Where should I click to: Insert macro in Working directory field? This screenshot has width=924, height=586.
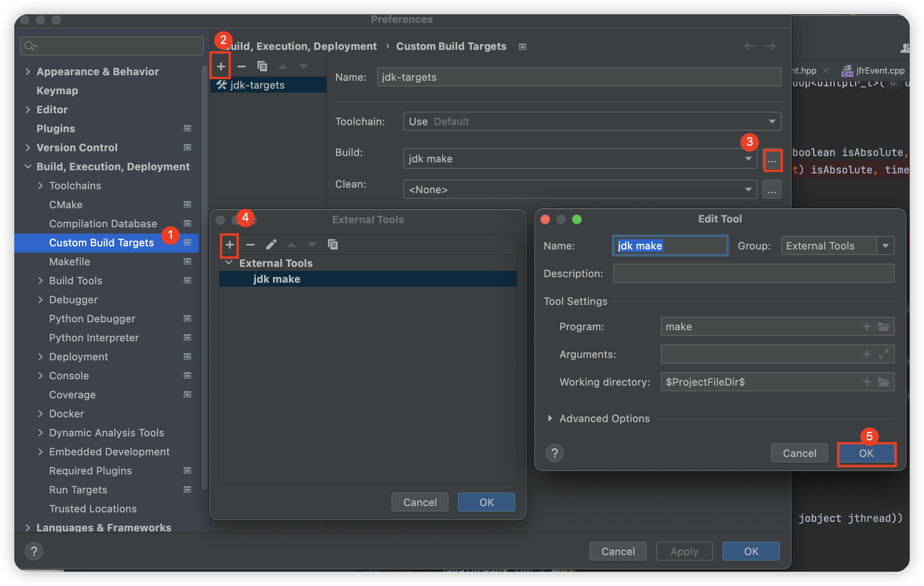[x=867, y=382]
